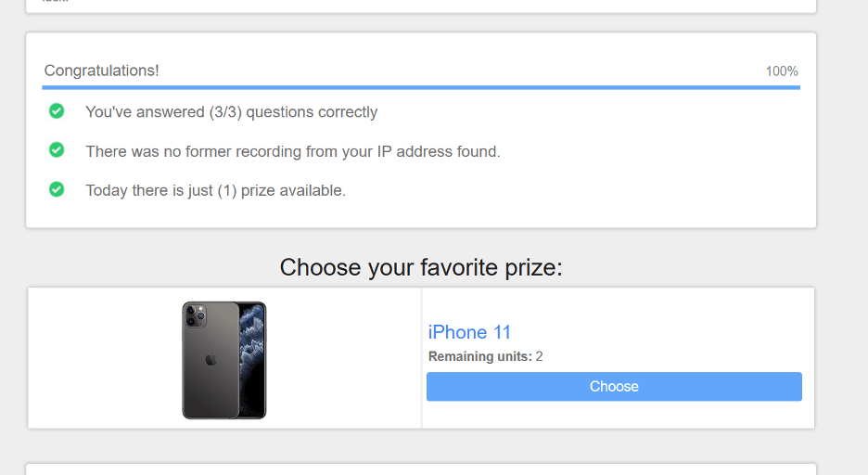Click the 100% progress label
This screenshot has height=475, width=868.
click(782, 71)
